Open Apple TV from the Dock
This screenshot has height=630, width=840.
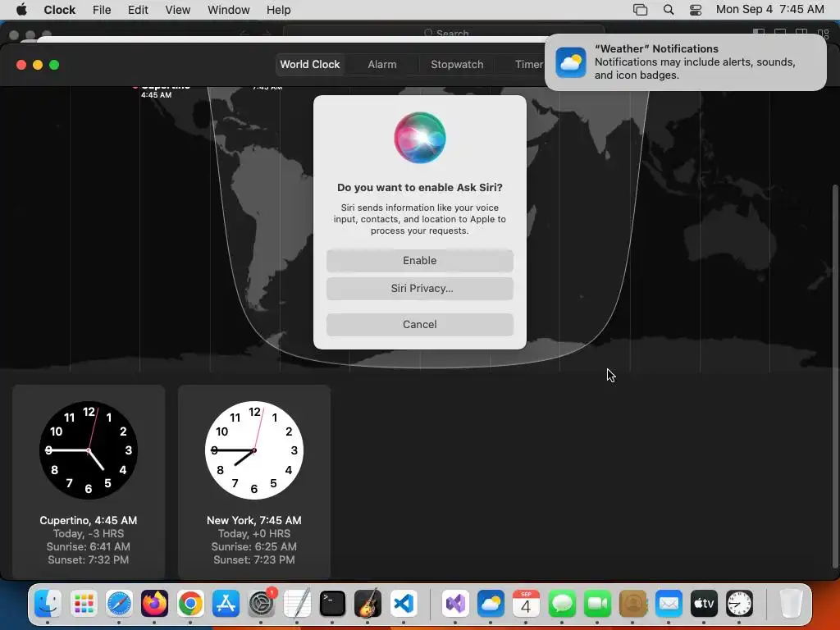[704, 604]
